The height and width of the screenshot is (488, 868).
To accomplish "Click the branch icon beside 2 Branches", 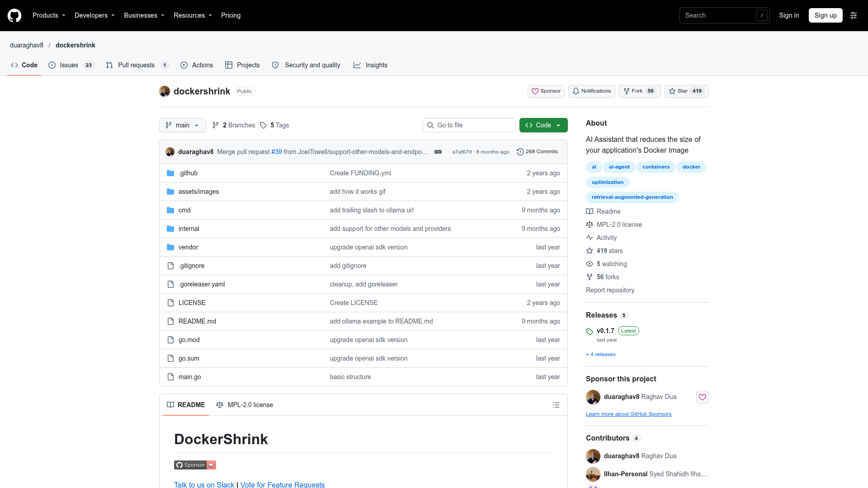I will point(216,125).
